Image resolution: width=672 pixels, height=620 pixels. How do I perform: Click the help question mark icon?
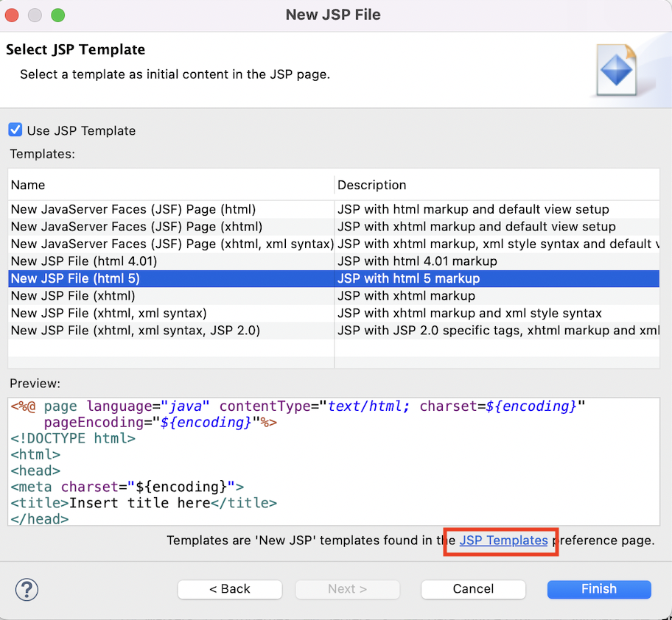(27, 590)
